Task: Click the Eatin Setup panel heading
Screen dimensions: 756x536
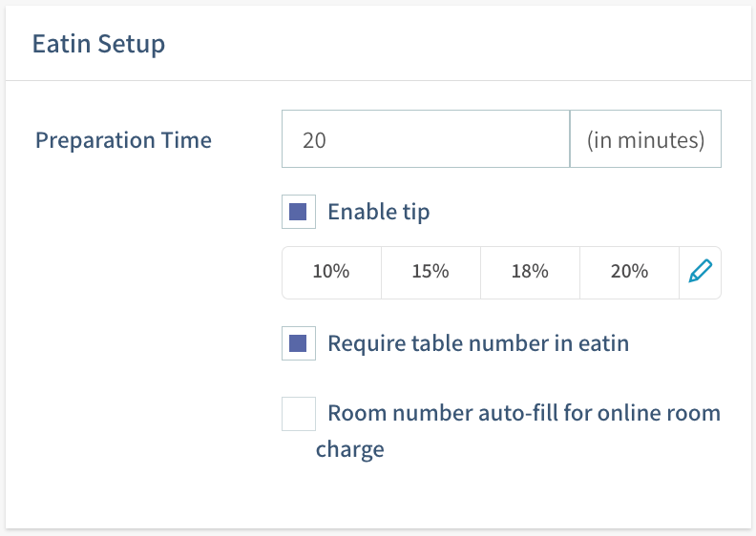Action: (x=98, y=44)
